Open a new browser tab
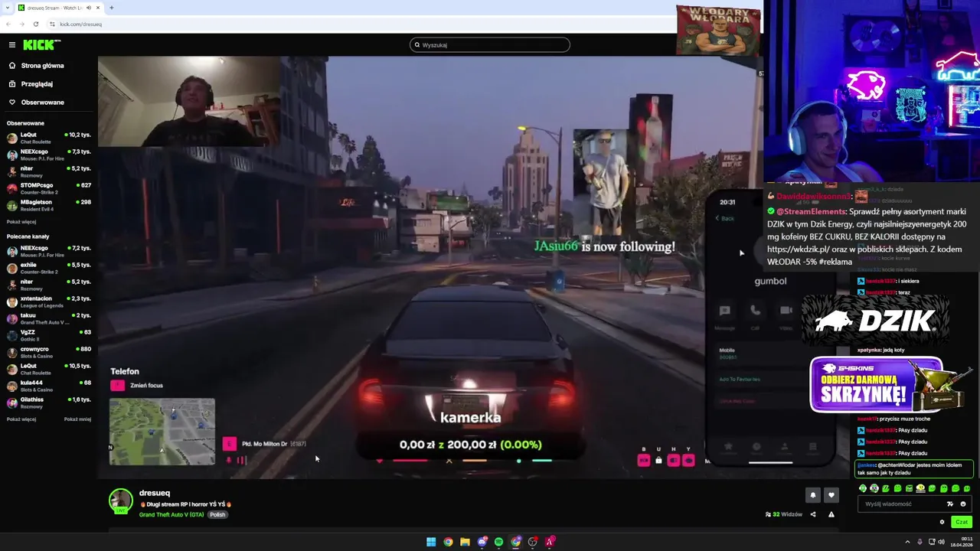This screenshot has height=551, width=980. (x=111, y=8)
